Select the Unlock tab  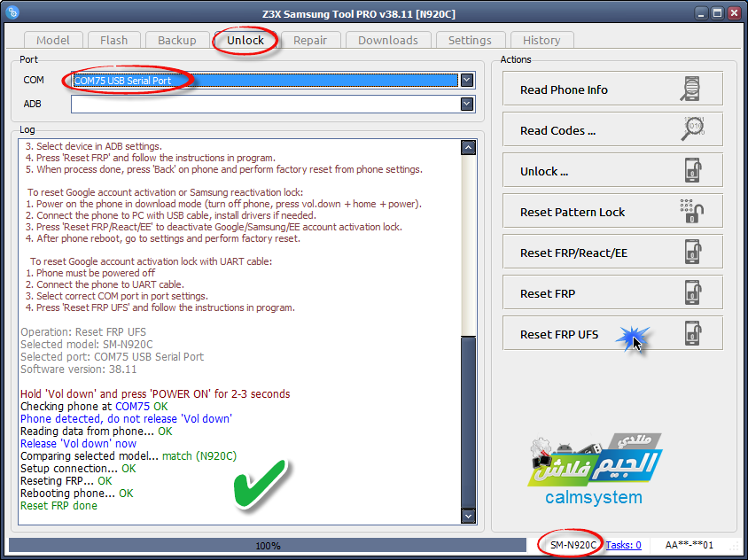[x=245, y=40]
